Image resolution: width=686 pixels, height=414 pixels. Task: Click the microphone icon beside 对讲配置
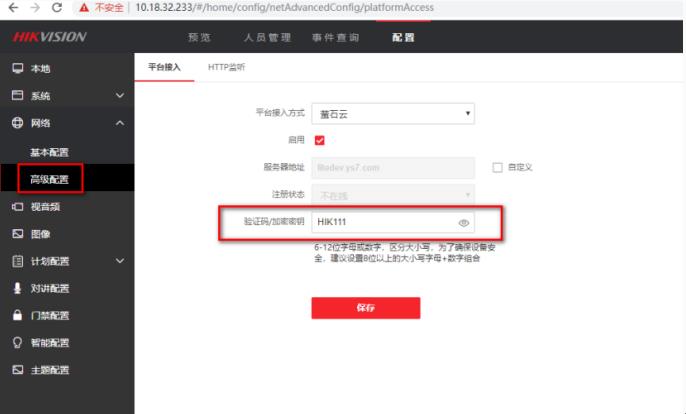click(18, 288)
